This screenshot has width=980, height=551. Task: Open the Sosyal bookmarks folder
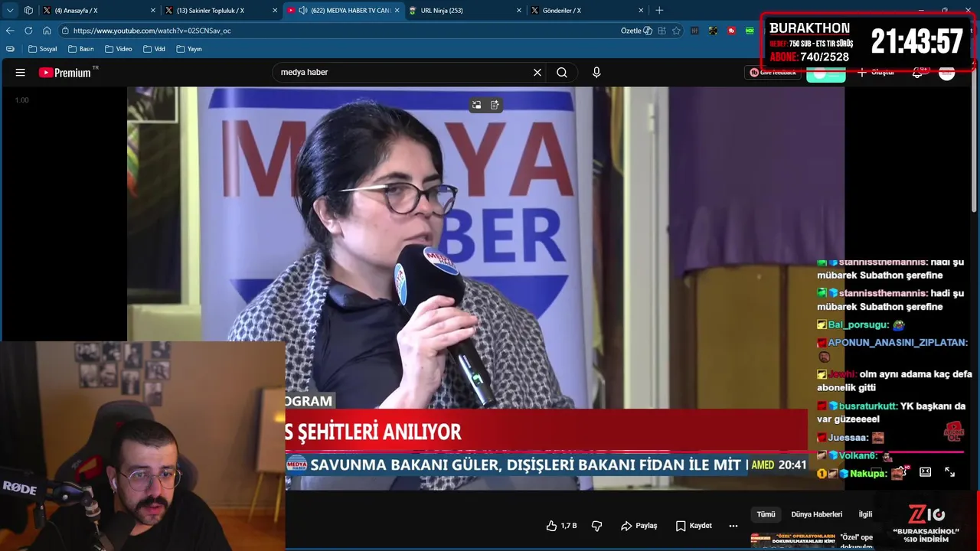tap(42, 49)
